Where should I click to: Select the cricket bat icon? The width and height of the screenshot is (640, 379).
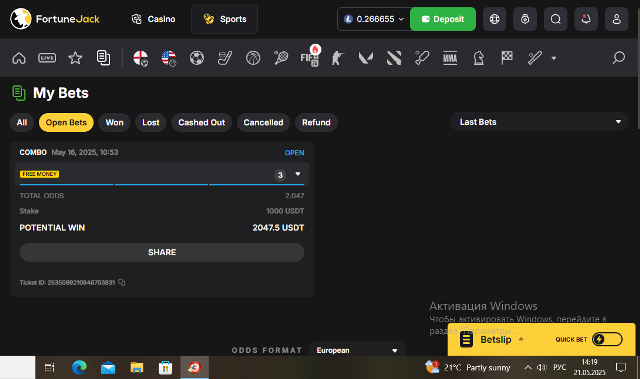[535, 58]
